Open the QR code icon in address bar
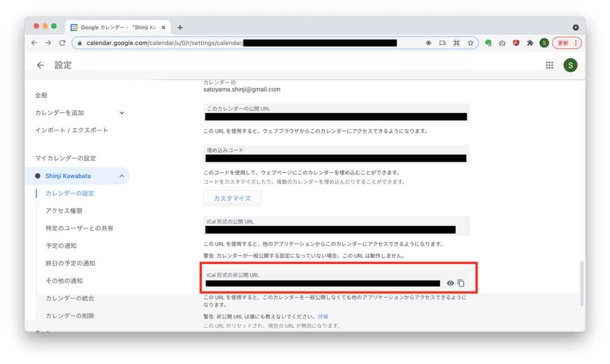Screen dimensions: 610x364 456,43
